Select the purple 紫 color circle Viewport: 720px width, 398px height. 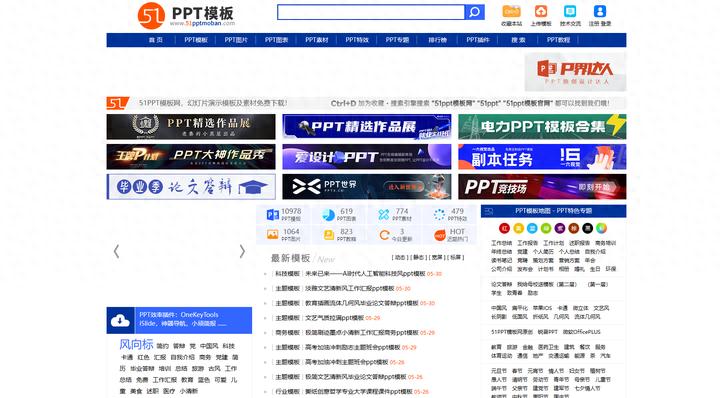tap(560, 228)
